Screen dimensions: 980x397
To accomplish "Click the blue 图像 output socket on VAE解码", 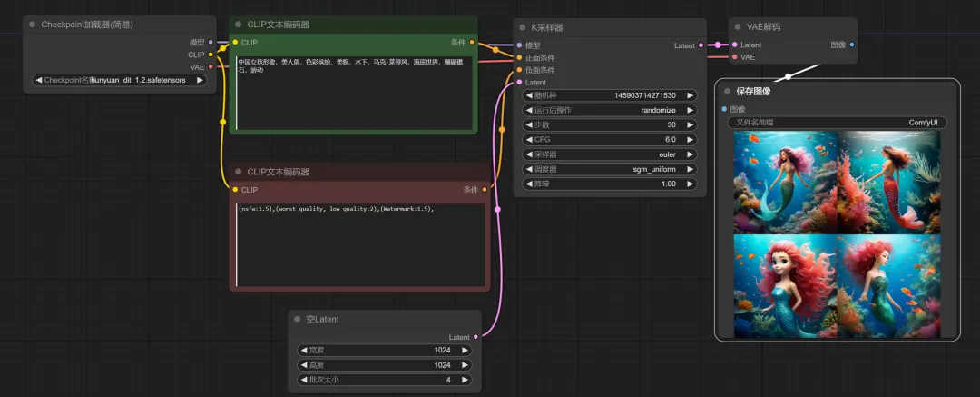I will pos(852,45).
